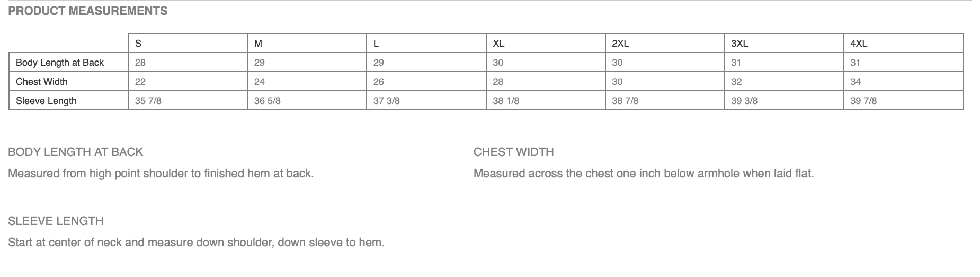Select the 3XL column header

[x=740, y=44]
